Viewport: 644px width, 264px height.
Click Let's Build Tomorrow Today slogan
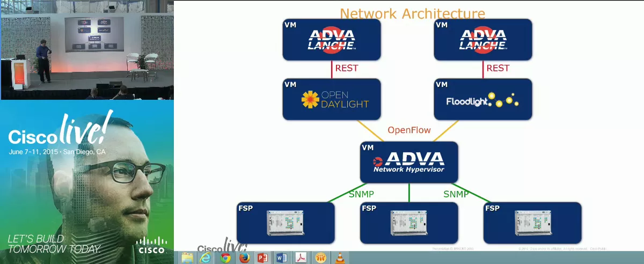[54, 244]
